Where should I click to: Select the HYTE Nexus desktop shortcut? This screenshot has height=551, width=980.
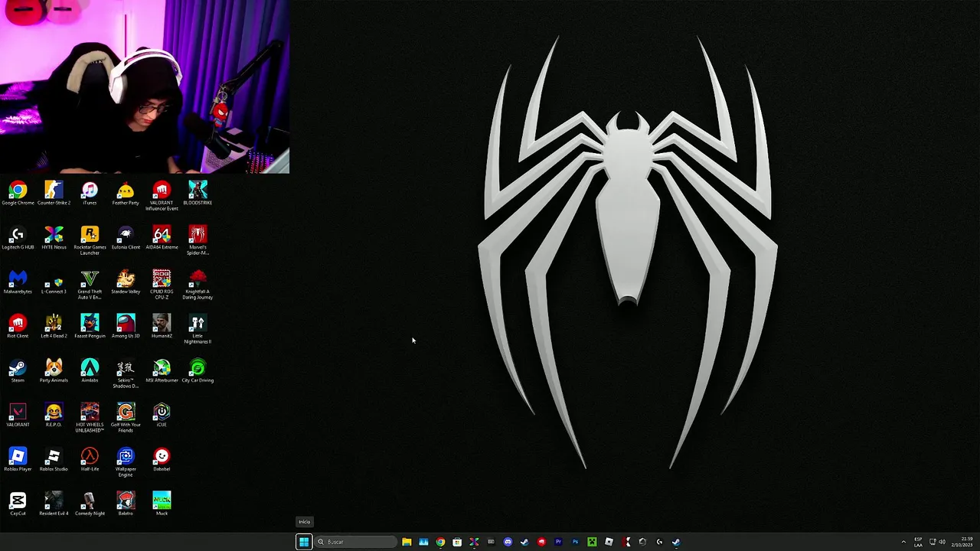[54, 237]
